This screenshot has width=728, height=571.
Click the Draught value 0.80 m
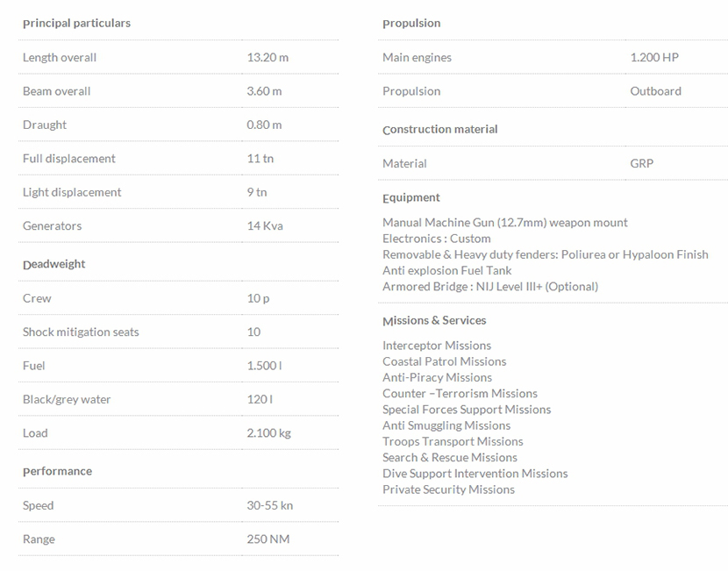coord(264,125)
